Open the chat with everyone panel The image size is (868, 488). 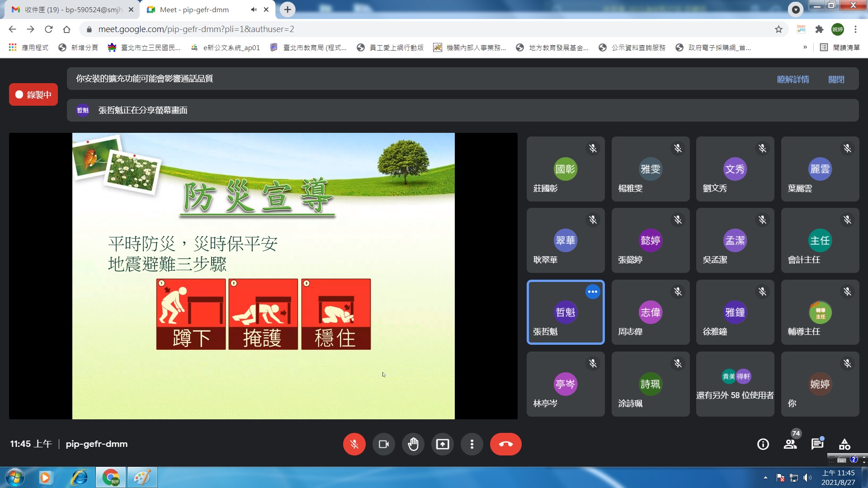817,444
